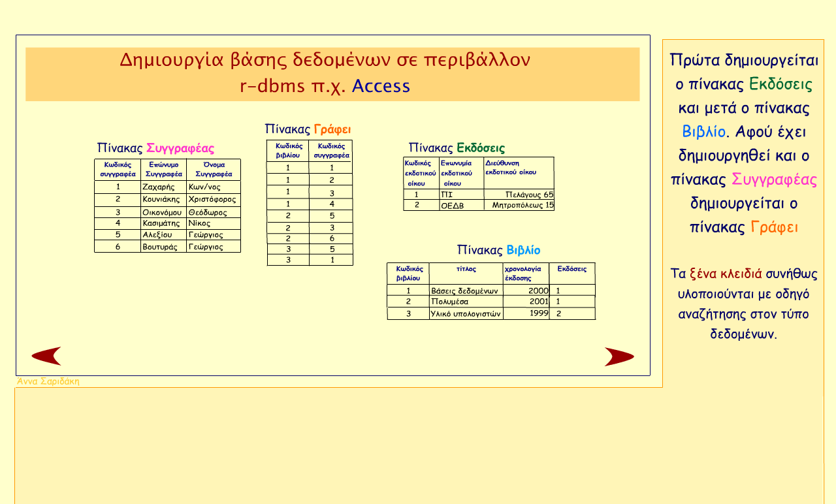Click the publication year 2001
The width and height of the screenshot is (836, 504).
[x=539, y=302]
